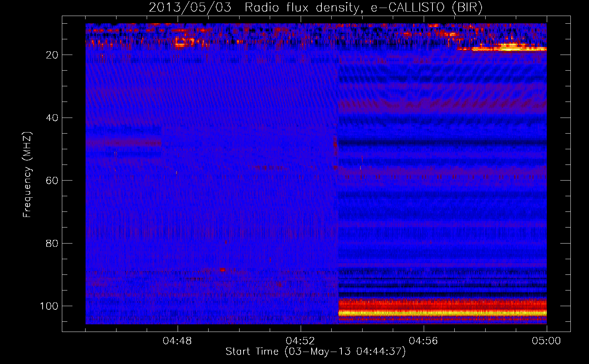Select the Frequency (MHZ) axis label
The width and height of the screenshot is (589, 364).
click(x=27, y=175)
